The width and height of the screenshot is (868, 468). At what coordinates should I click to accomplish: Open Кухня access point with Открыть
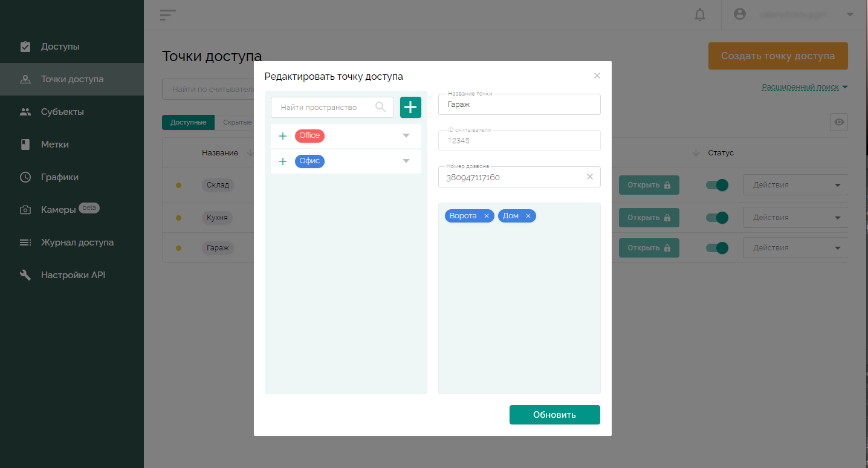[x=649, y=218]
